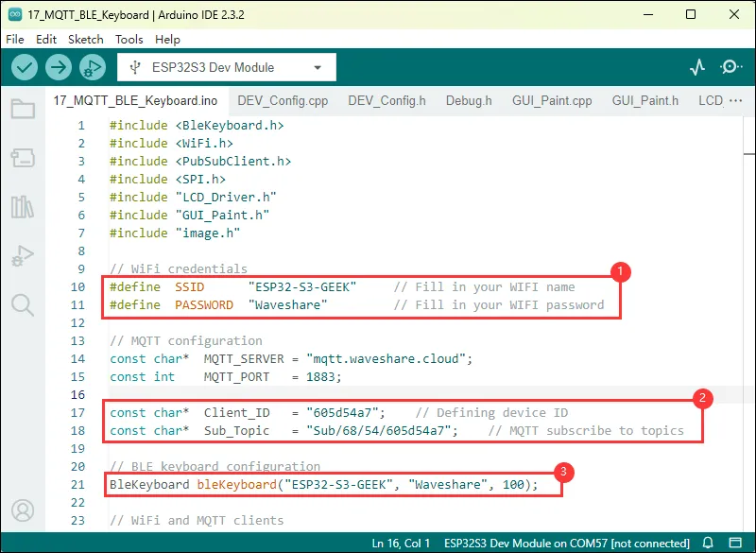Click the Upload arrow button
756x553 pixels.
[x=59, y=67]
